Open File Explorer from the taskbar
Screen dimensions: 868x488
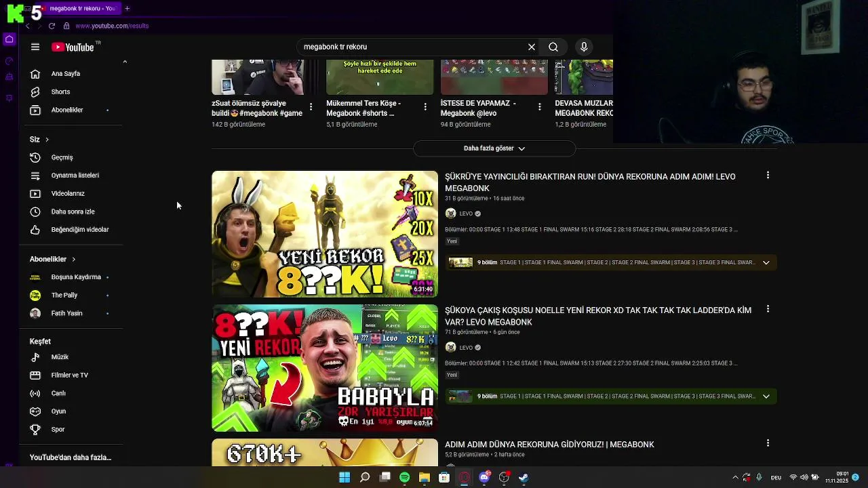click(x=425, y=477)
